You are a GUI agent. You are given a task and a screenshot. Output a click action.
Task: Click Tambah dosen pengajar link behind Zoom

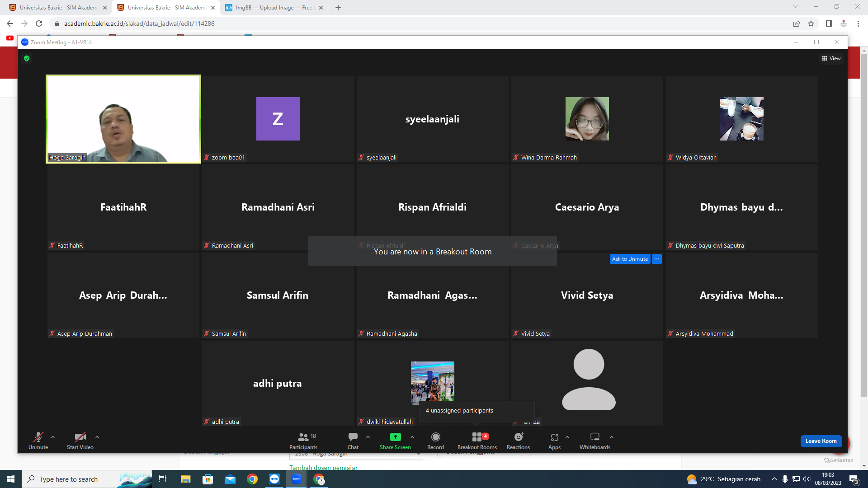323,467
